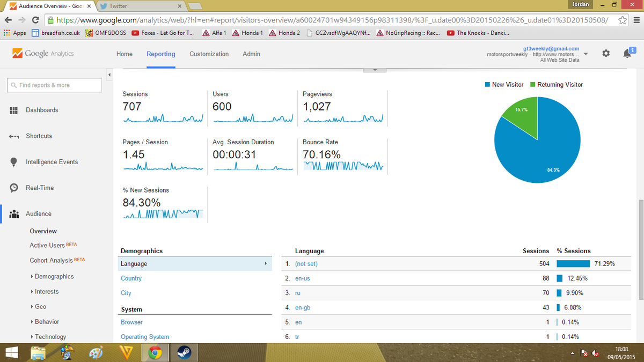
Task: Collapse the sidebar with the arrow handle
Action: 109,74
